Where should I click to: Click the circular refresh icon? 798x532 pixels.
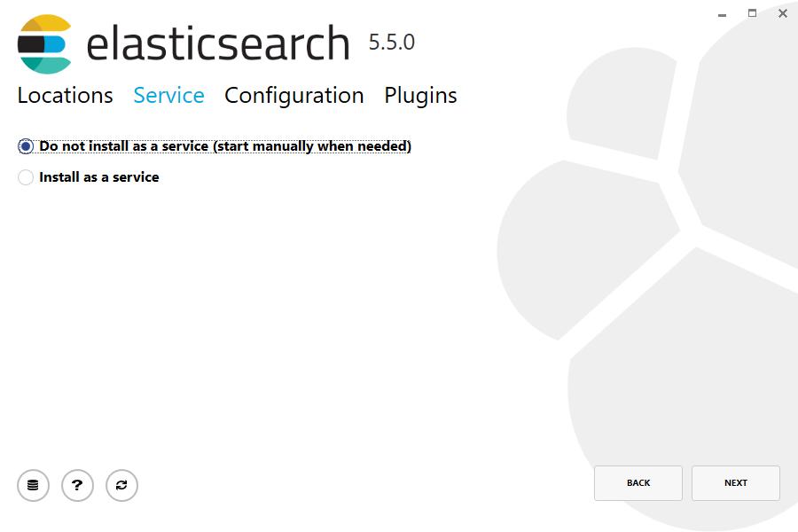[121, 485]
